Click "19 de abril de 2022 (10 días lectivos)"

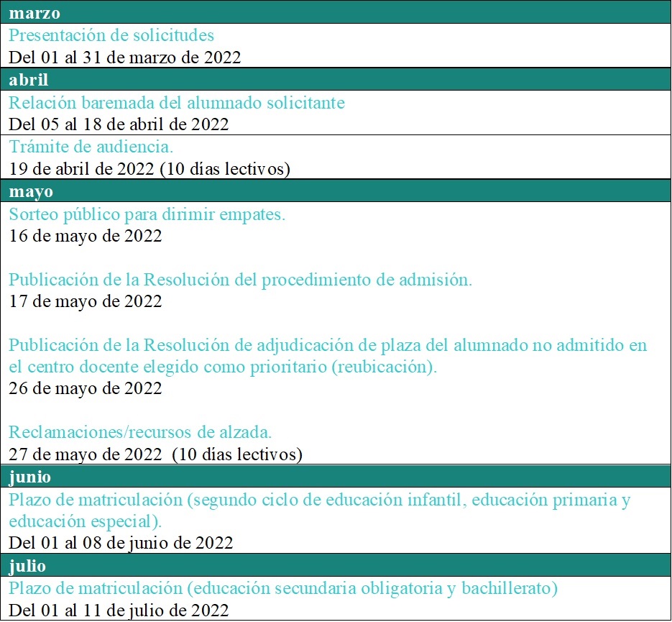point(149,169)
